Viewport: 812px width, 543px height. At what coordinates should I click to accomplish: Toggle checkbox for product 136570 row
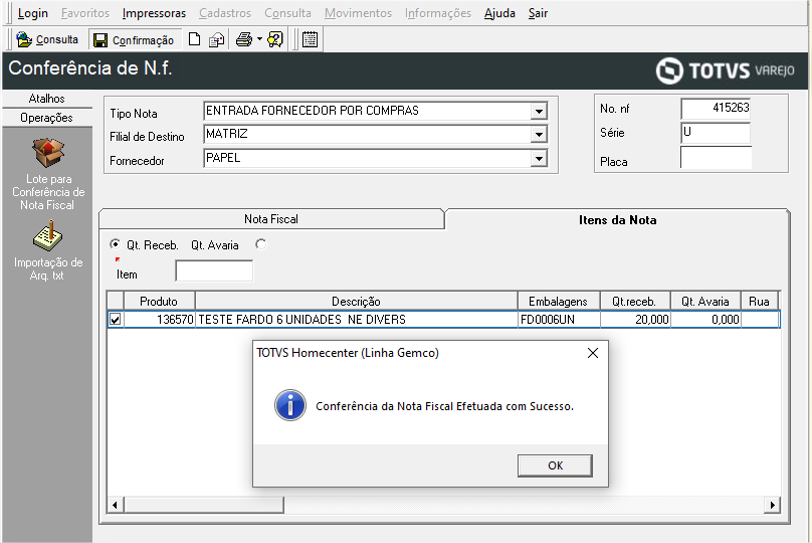point(115,319)
